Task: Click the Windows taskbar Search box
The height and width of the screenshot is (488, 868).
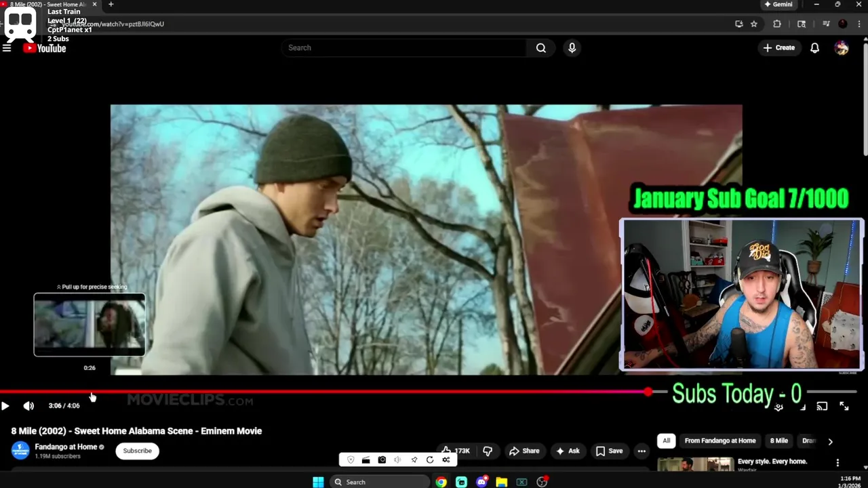Action: [x=380, y=482]
